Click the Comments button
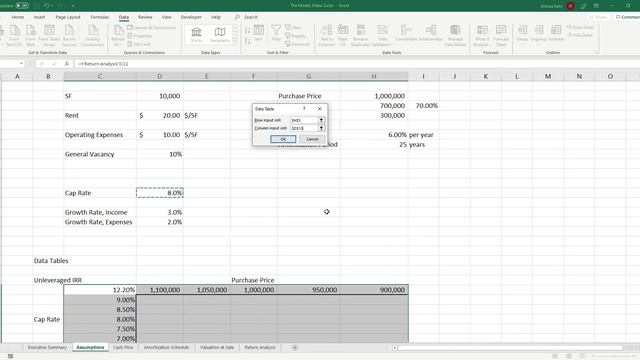Image resolution: width=640 pixels, height=360 pixels. click(627, 17)
